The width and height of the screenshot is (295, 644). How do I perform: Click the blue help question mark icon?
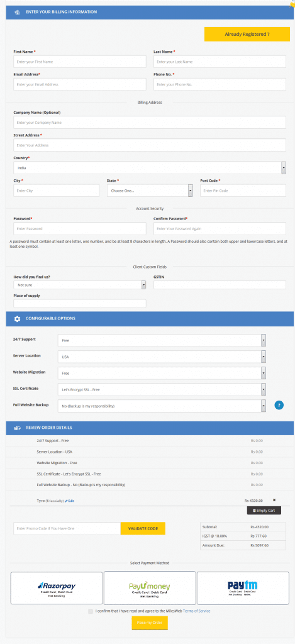click(x=279, y=406)
